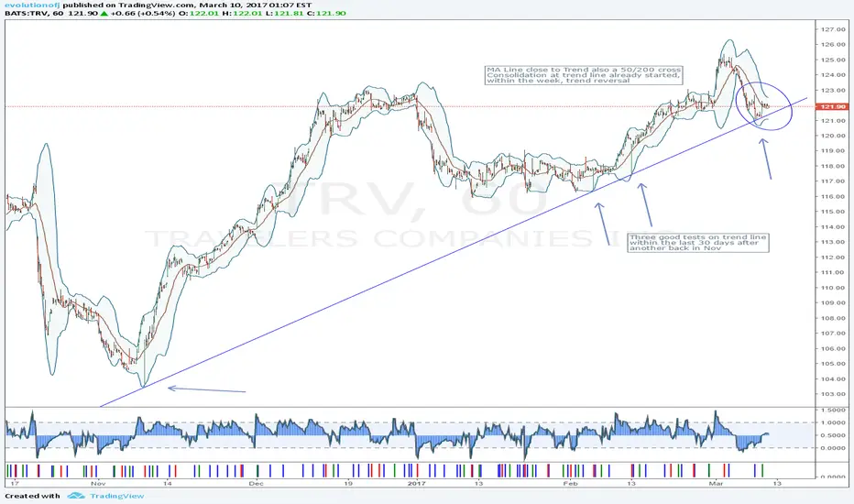Click the 'Created with' footer text

(x=32, y=496)
